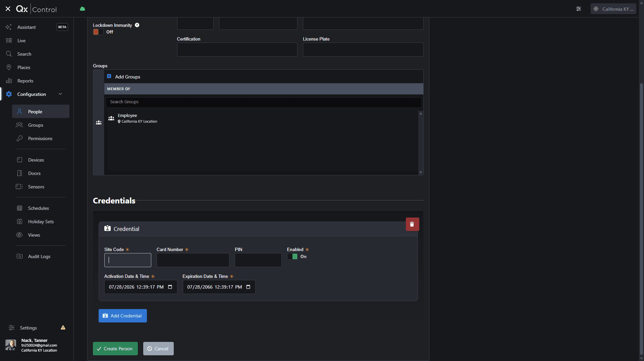Click the Lockdown Immunity help icon

tap(137, 25)
